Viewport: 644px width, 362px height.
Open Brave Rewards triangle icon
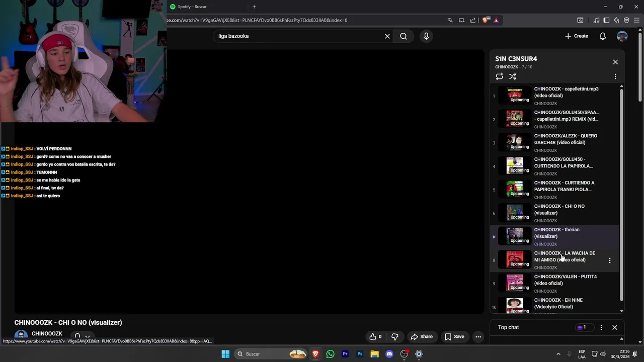[496, 20]
